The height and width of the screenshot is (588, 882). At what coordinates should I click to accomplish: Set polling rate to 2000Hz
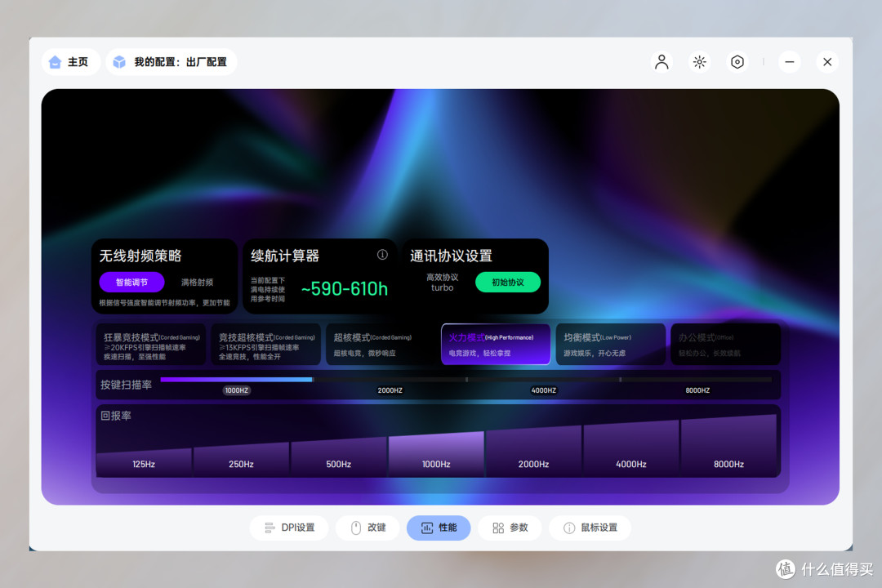[x=533, y=452]
